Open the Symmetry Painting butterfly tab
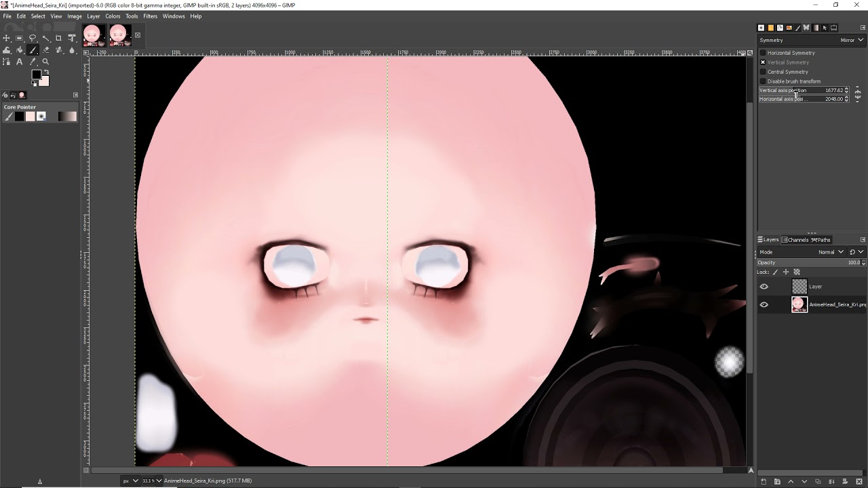Image resolution: width=868 pixels, height=488 pixels. pos(806,28)
